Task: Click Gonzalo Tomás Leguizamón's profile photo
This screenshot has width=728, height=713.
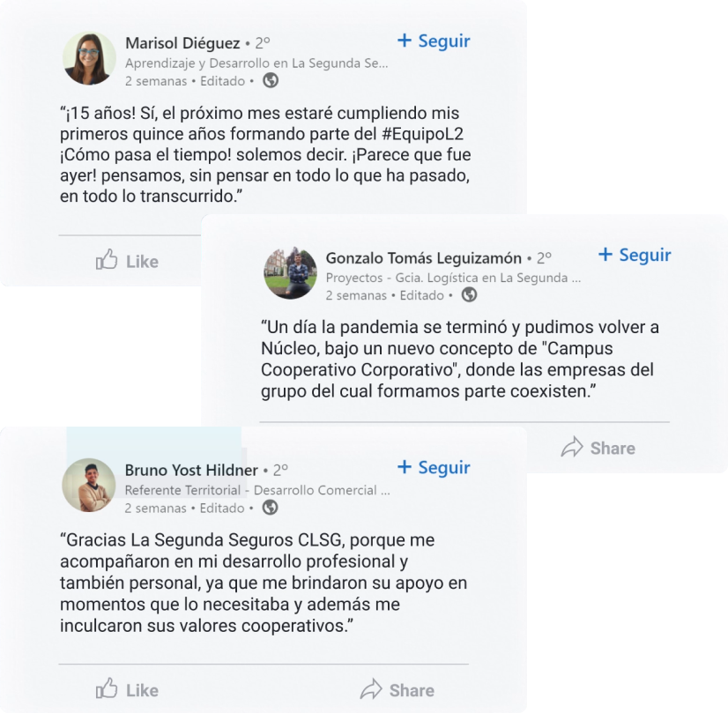Action: click(x=291, y=272)
